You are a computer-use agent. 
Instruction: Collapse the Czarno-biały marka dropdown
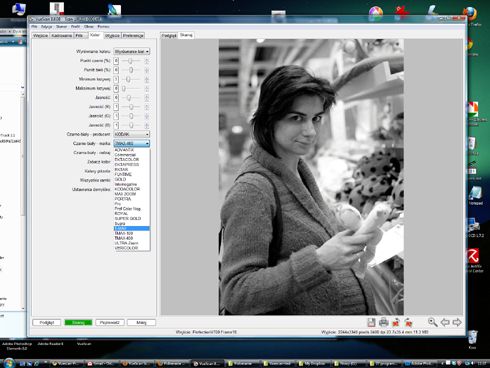tap(132, 143)
